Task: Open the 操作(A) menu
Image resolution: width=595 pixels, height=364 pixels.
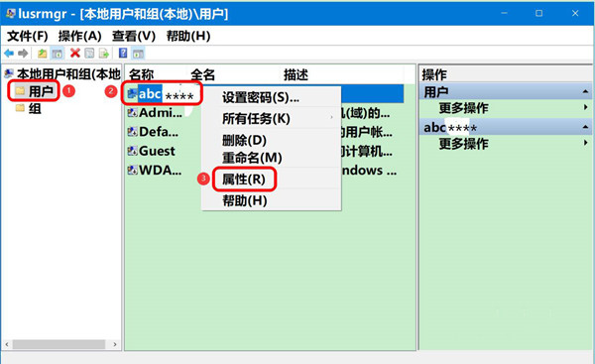Action: 79,36
